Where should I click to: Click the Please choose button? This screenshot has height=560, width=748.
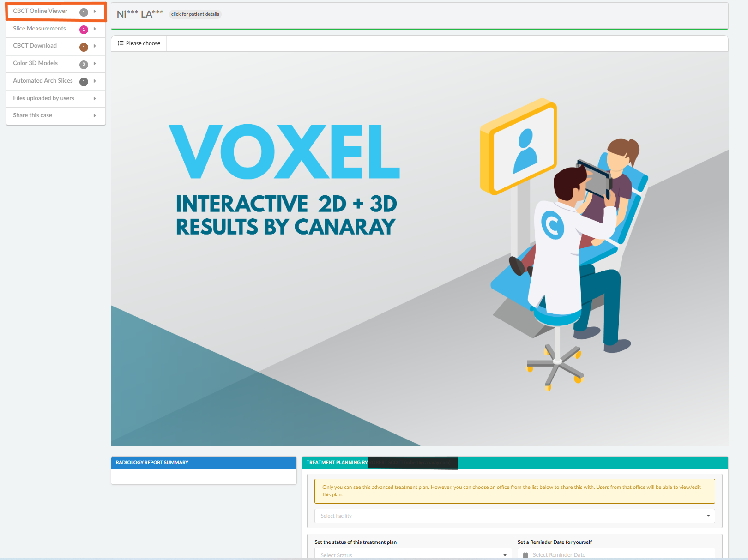pyautogui.click(x=139, y=43)
